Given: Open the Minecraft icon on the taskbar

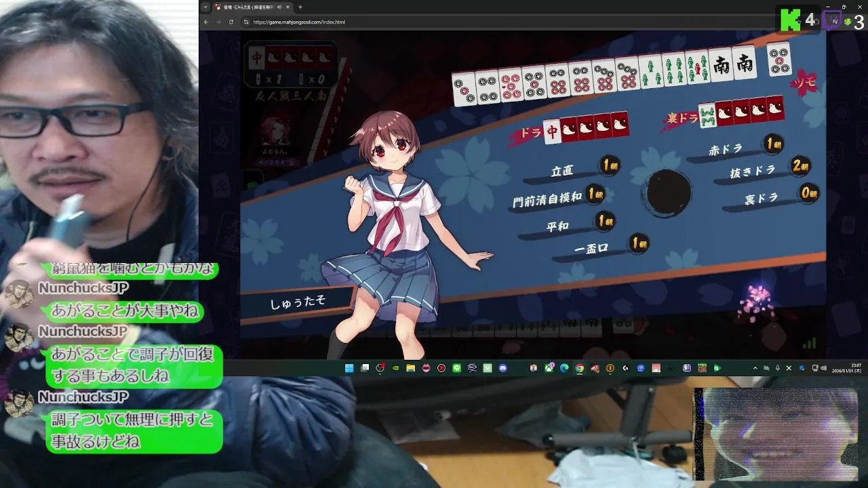Looking at the screenshot, I should click(x=702, y=368).
